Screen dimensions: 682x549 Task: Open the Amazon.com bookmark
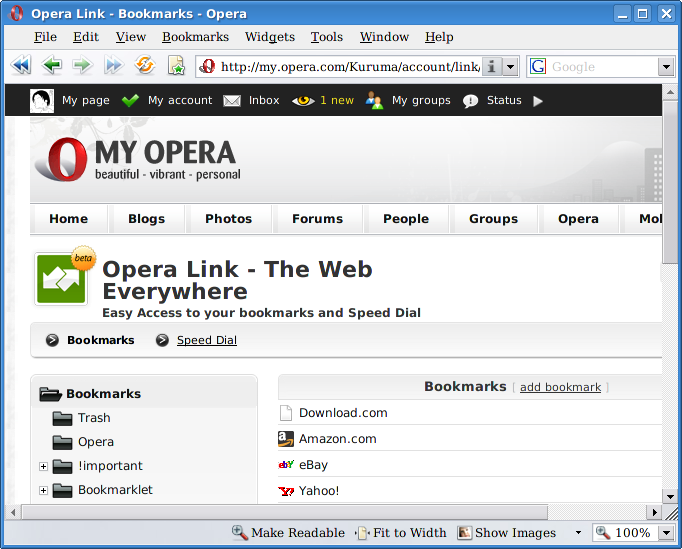338,439
